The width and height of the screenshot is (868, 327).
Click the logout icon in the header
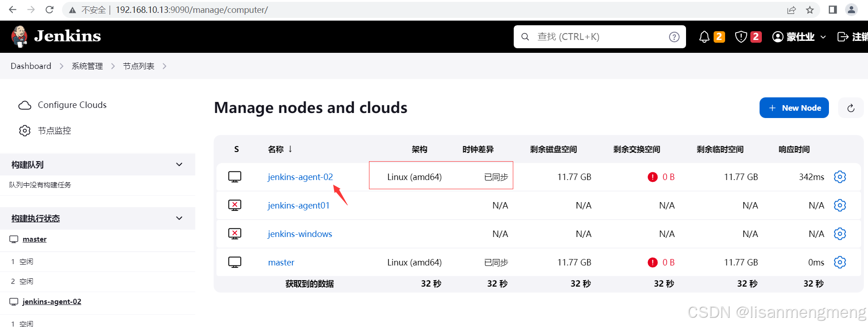coord(843,37)
